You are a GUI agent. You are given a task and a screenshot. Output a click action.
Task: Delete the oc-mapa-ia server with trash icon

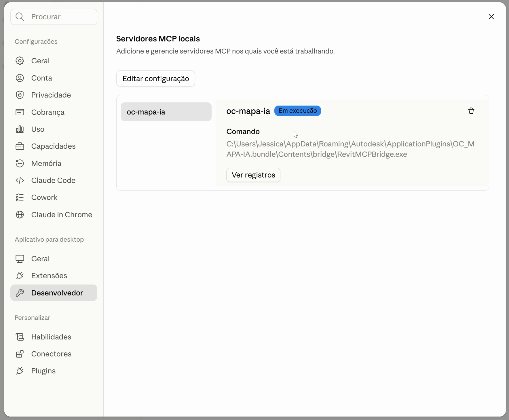(x=471, y=111)
